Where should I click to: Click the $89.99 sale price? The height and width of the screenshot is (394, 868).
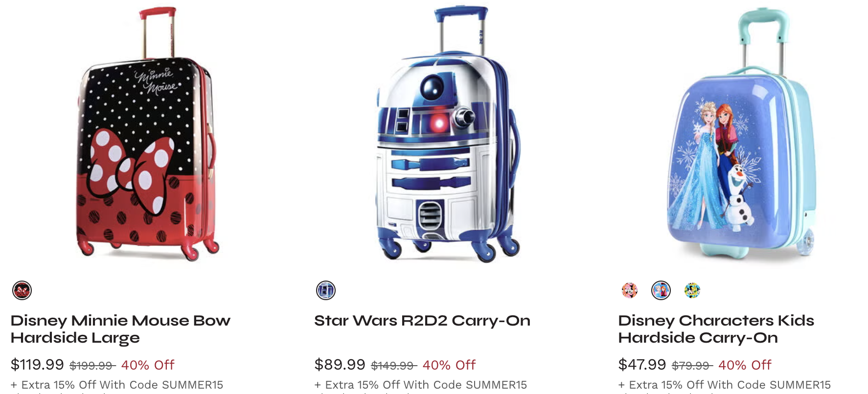(x=340, y=365)
